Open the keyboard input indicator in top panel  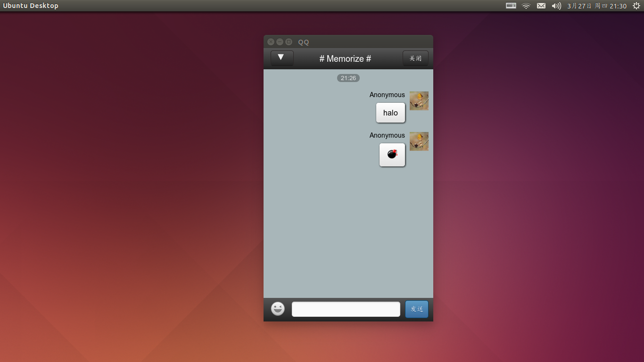[x=511, y=6]
